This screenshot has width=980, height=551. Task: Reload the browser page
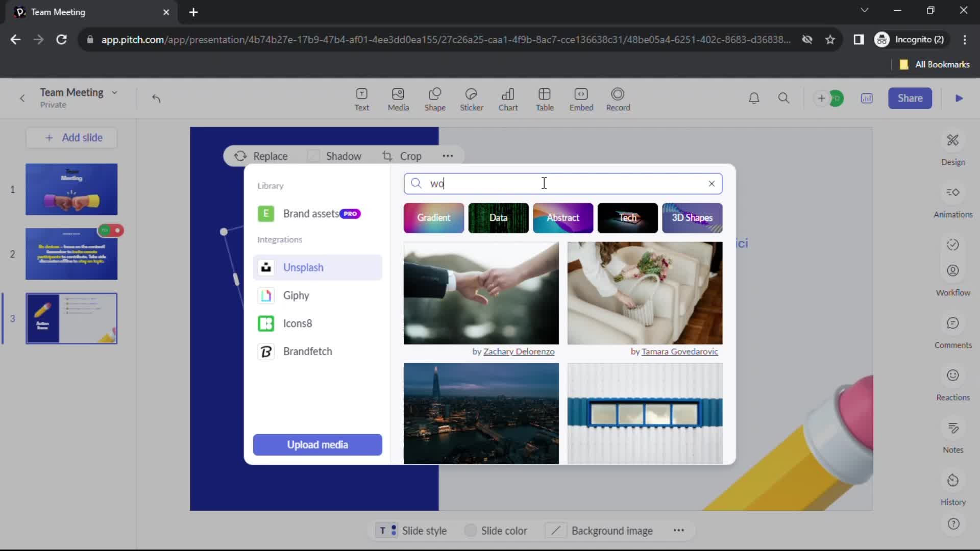tap(61, 39)
